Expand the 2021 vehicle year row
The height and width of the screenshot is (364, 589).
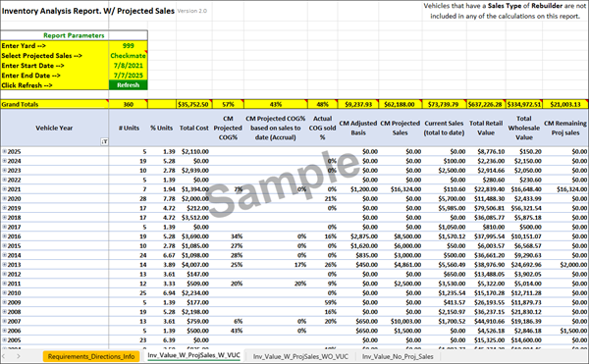tap(5, 189)
